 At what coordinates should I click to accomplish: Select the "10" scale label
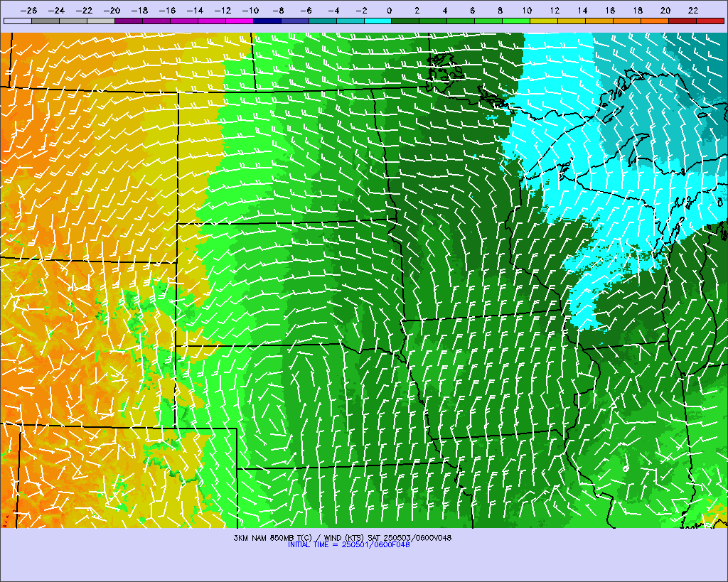pyautogui.click(x=527, y=10)
